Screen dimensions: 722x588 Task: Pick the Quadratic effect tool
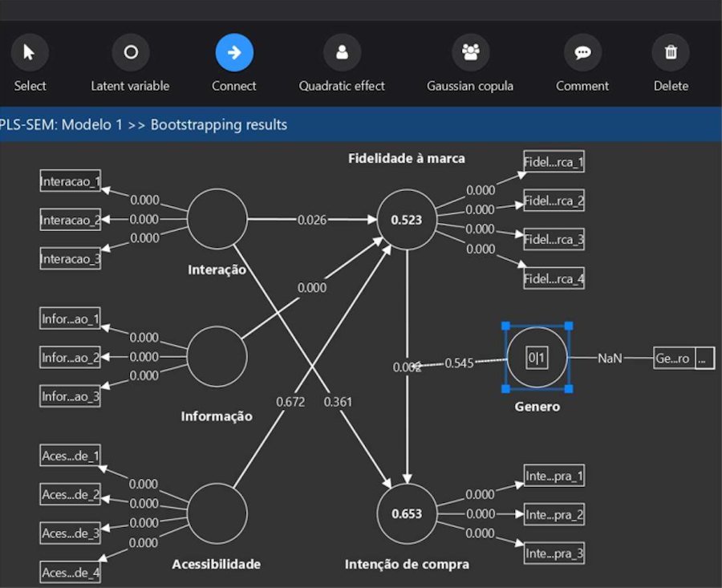[342, 54]
